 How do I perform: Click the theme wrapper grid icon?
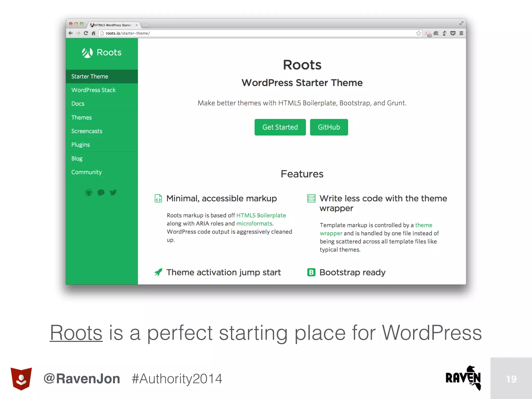[x=311, y=198]
